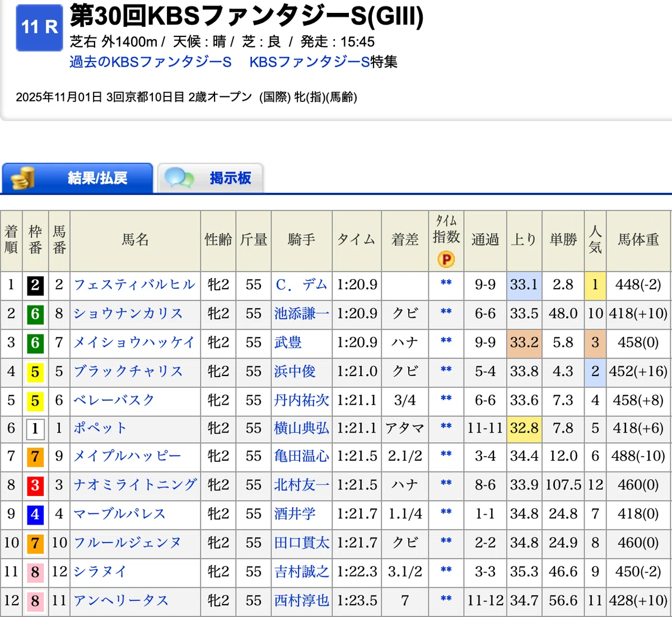
Task: Open jockey 横山典弘 profile
Action: pyautogui.click(x=302, y=429)
